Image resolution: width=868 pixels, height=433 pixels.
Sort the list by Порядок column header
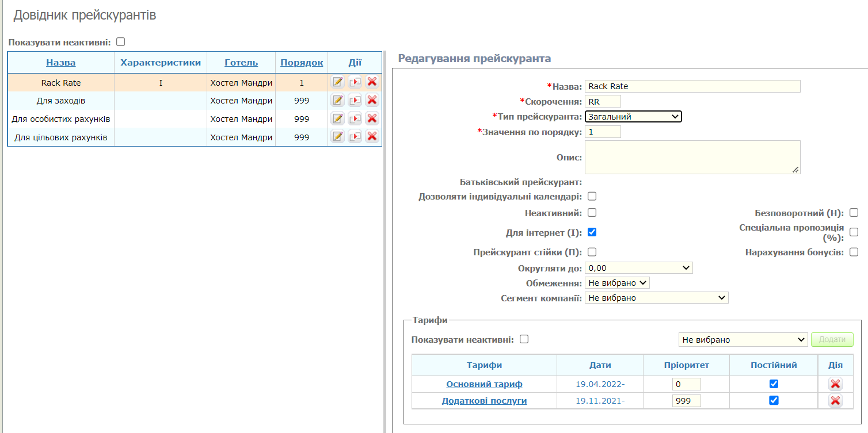pos(302,63)
